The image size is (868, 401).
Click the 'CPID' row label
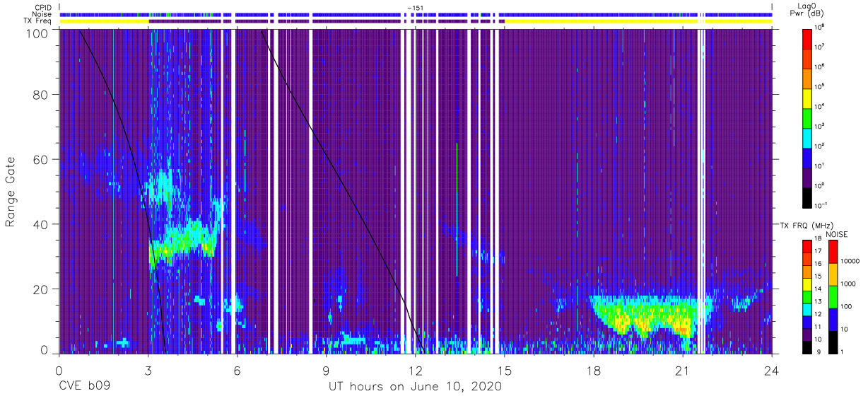(x=44, y=7)
